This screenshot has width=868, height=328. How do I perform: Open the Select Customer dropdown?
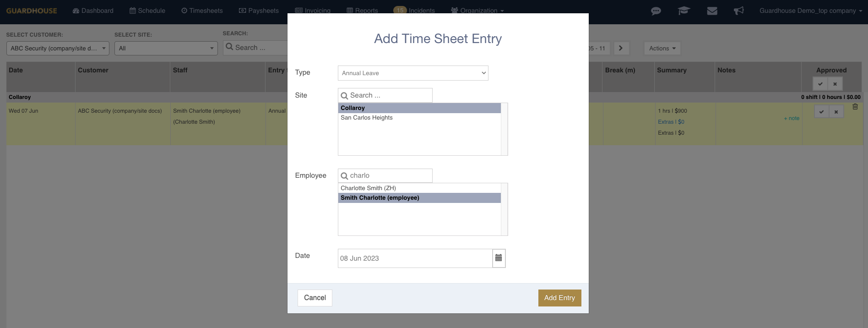pos(58,48)
